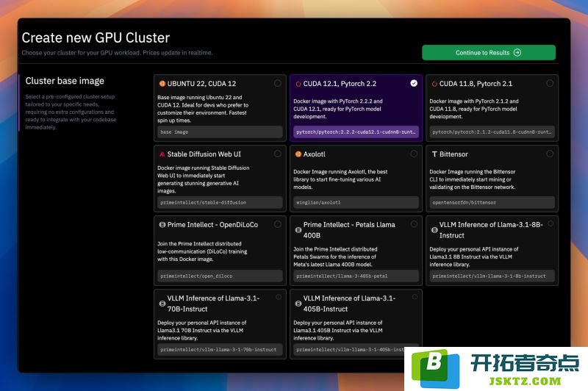
Task: Click the Axolotl card title
Action: coord(315,154)
